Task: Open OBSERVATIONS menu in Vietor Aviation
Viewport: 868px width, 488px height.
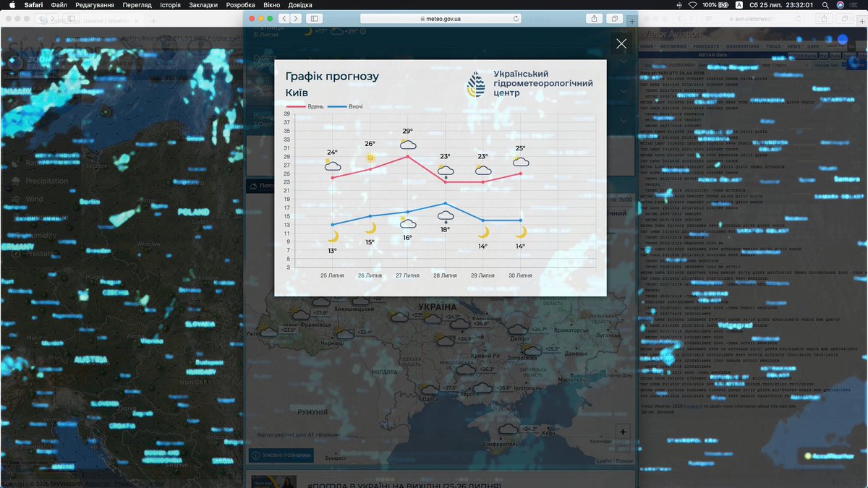Action: tap(744, 46)
